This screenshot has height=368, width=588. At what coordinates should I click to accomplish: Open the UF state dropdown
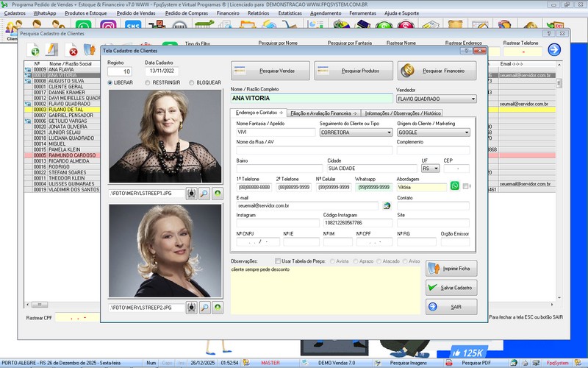tap(437, 169)
